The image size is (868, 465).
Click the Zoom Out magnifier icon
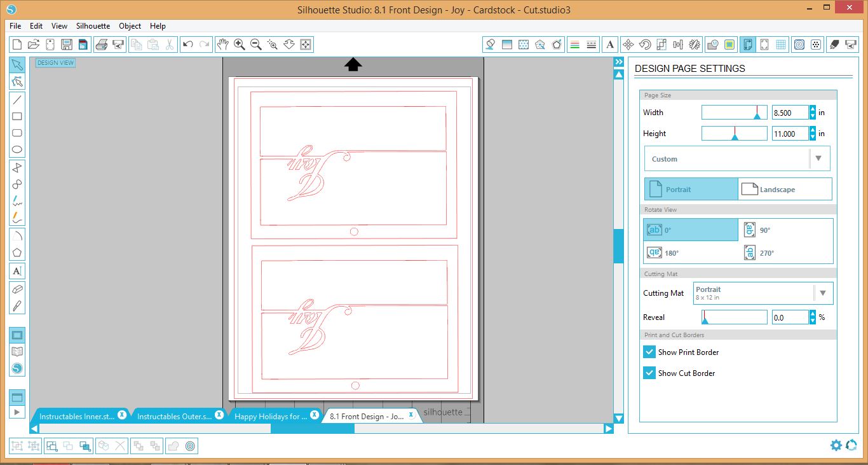point(256,45)
